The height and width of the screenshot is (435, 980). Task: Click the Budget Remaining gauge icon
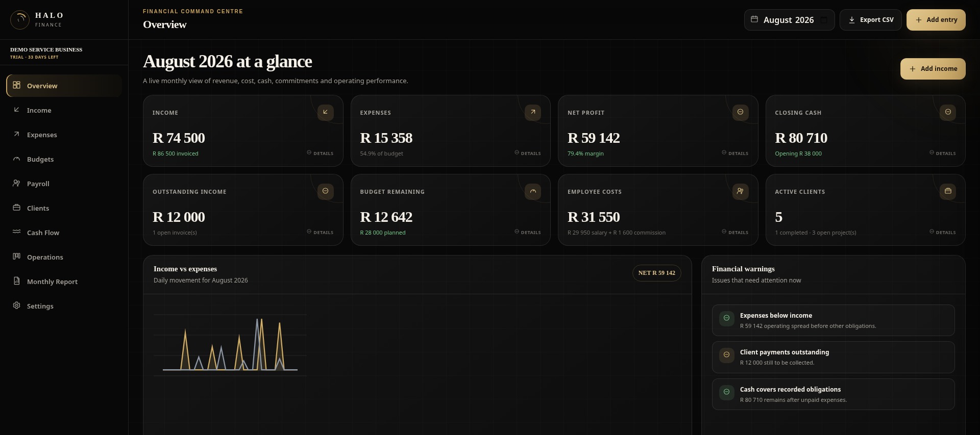(533, 191)
